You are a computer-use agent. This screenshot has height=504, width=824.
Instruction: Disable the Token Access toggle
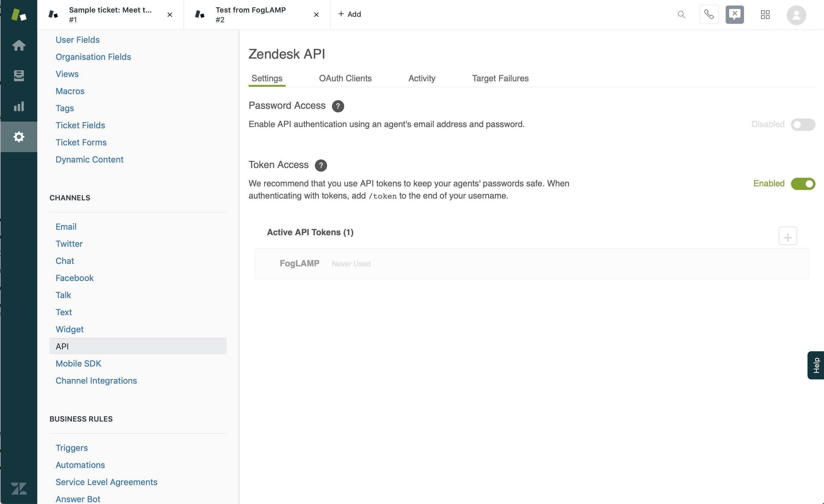[x=803, y=184]
